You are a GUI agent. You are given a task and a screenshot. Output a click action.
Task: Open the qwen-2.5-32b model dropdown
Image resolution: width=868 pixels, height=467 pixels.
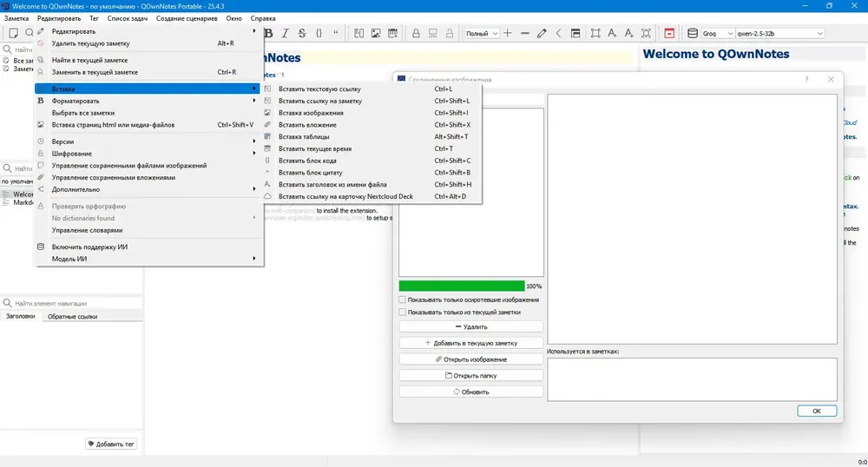tap(780, 33)
